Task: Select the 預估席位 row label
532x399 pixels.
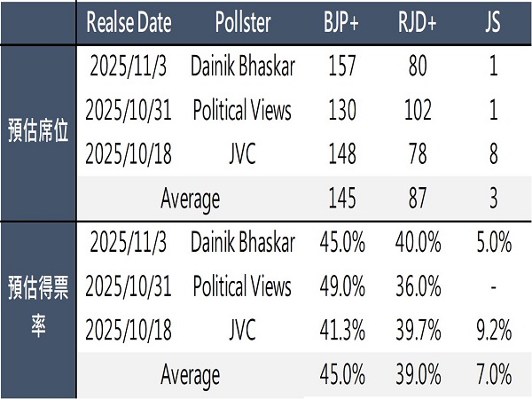Action: point(38,133)
